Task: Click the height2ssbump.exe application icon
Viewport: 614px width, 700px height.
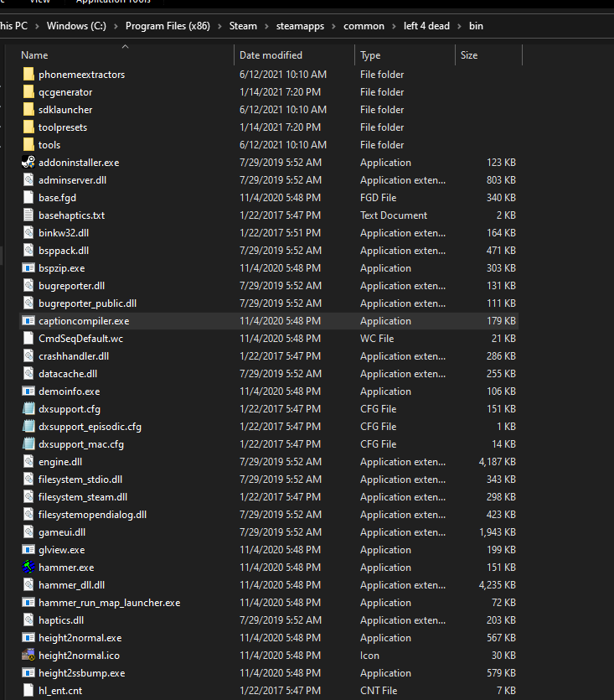Action: (28, 673)
